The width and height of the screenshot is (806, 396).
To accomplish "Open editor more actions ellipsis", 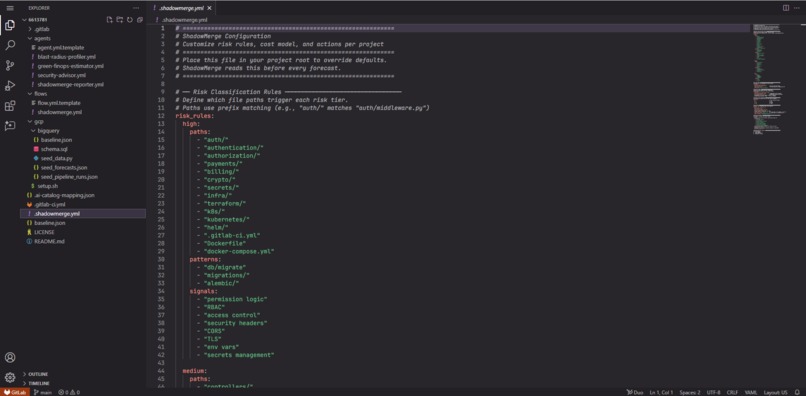I will [x=797, y=8].
